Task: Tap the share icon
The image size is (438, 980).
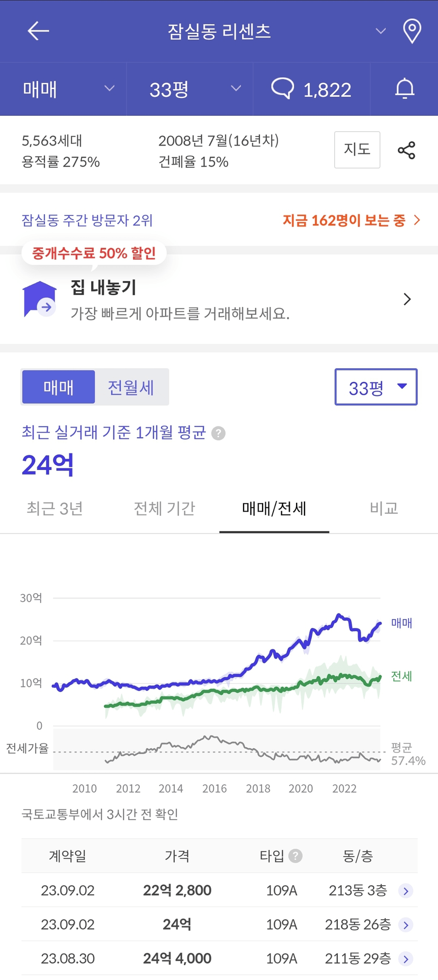Action: [406, 151]
